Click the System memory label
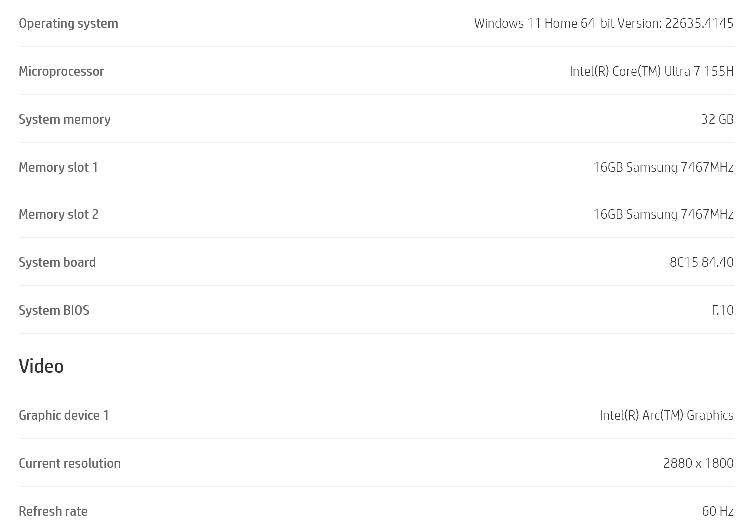 (x=64, y=120)
